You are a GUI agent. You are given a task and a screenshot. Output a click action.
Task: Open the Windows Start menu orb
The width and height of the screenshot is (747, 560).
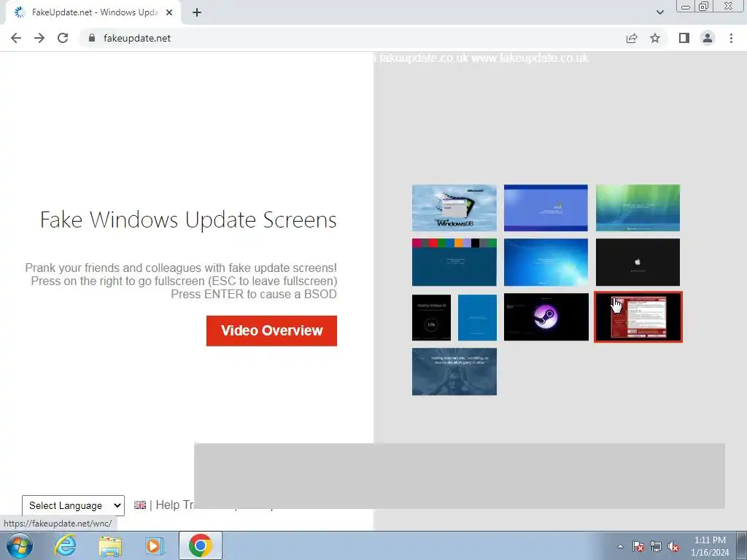pos(20,545)
